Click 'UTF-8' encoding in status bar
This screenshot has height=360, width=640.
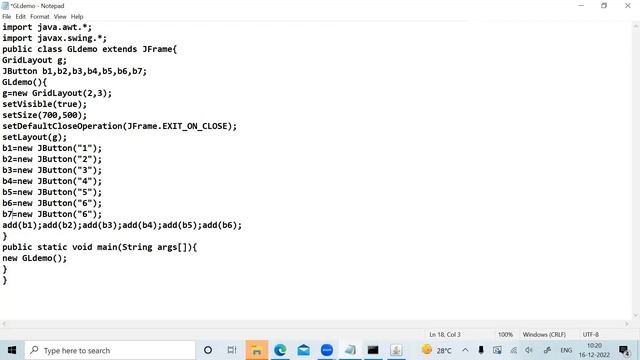591,334
